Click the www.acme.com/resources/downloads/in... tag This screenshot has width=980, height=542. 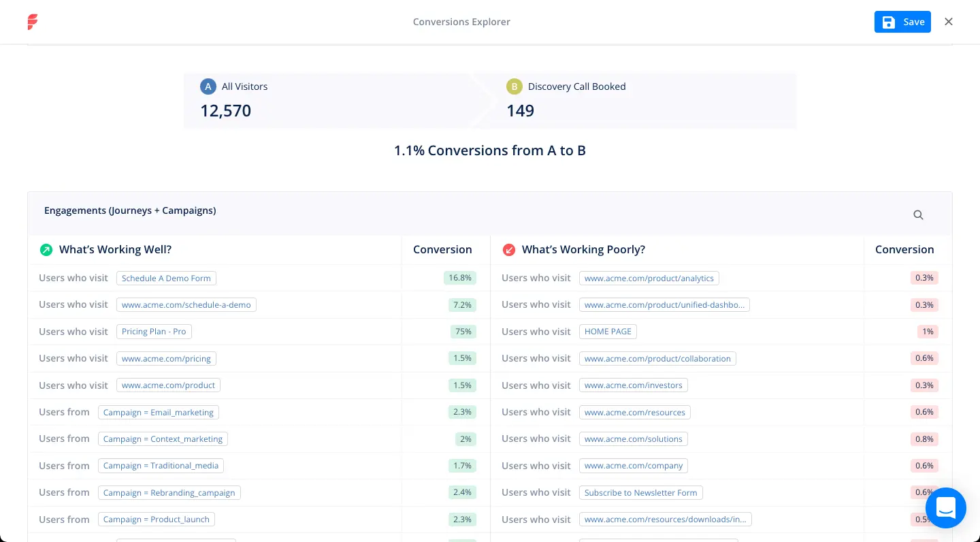click(x=666, y=520)
